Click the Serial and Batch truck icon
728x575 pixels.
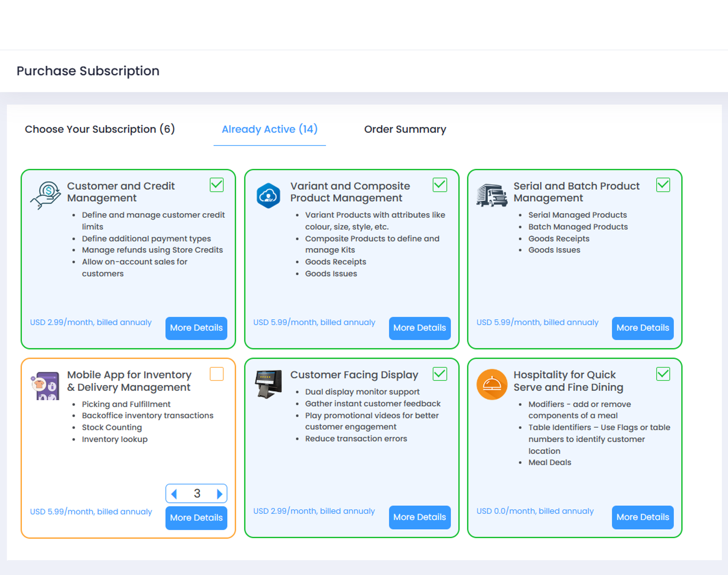[x=492, y=195]
